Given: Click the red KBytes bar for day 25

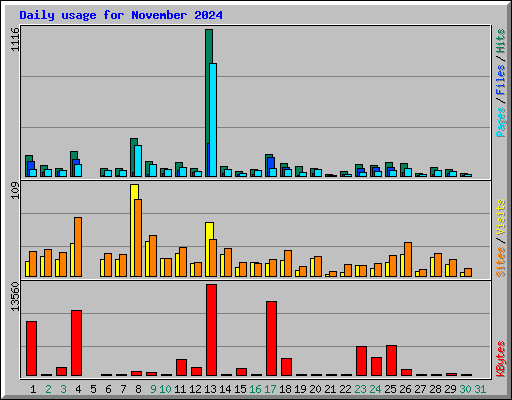Looking at the screenshot, I should click(x=391, y=361).
